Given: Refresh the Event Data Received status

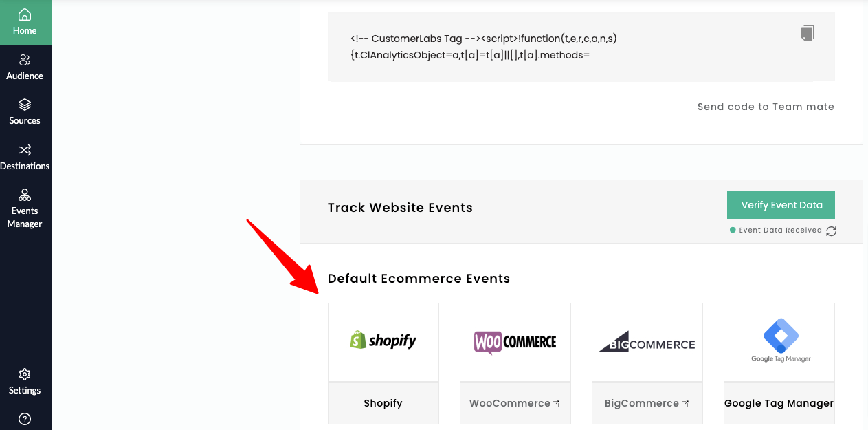Looking at the screenshot, I should pos(832,230).
